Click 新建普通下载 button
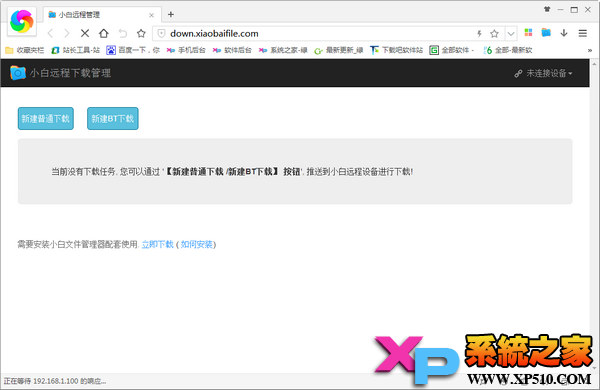This screenshot has height=390, width=600. point(46,119)
